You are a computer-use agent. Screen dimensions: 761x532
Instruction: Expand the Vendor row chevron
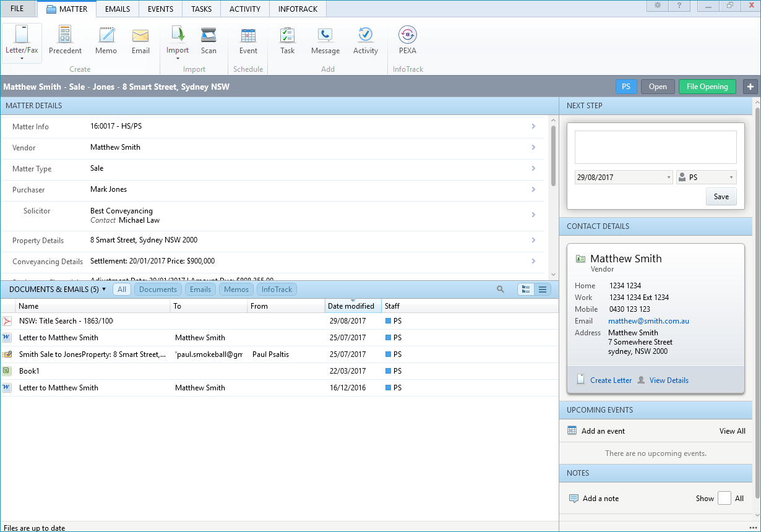[x=533, y=147]
